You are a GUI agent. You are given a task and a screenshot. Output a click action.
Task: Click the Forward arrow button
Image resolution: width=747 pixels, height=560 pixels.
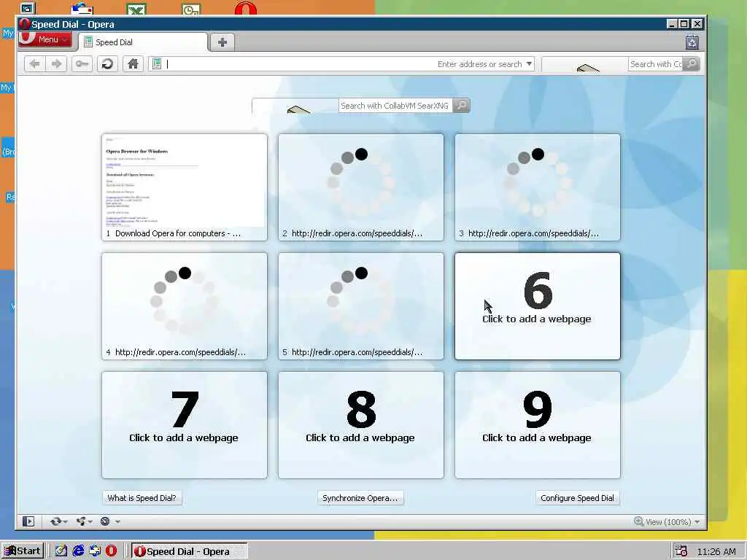coord(56,64)
